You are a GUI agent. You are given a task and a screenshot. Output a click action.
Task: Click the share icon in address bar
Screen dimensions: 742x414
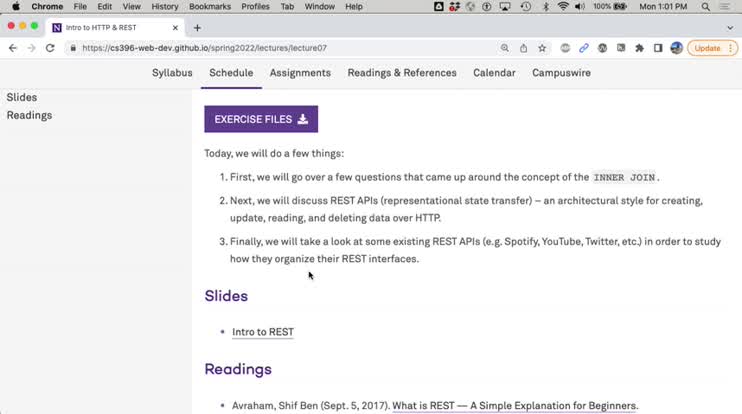click(523, 48)
